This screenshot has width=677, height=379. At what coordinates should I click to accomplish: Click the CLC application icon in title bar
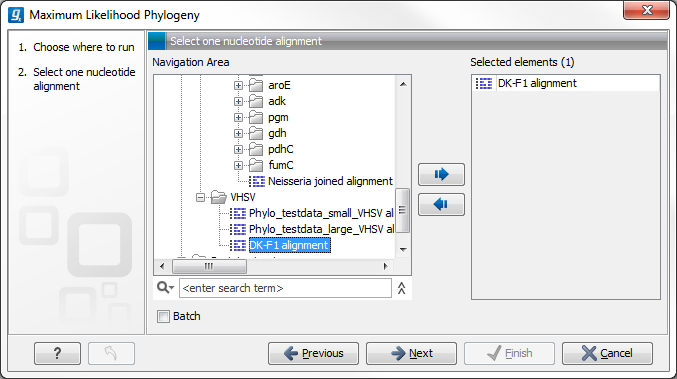(16, 15)
